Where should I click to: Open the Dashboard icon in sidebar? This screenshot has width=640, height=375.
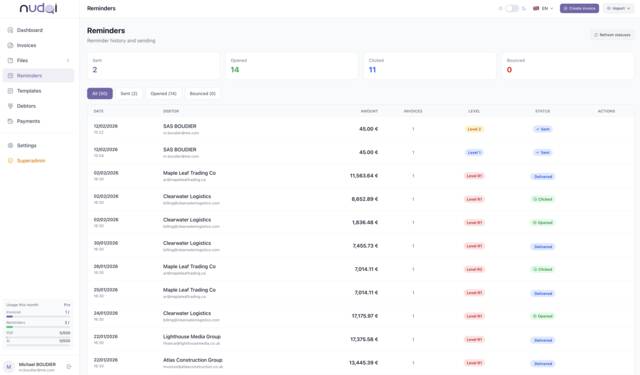pos(11,30)
